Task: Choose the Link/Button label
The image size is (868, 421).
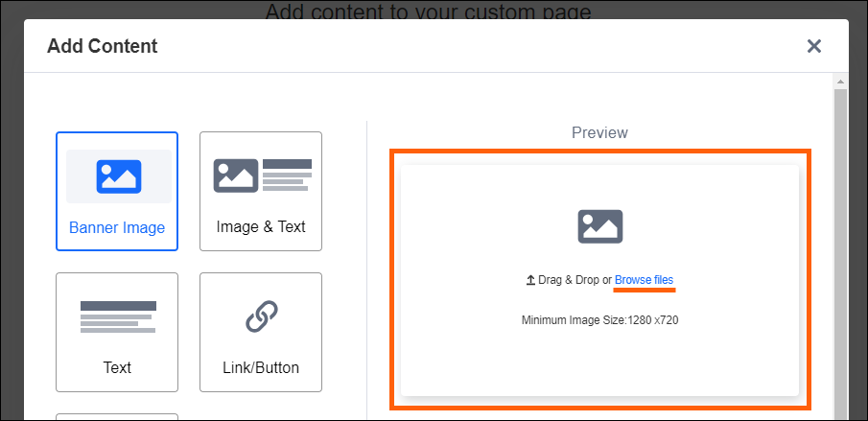Action: [261, 368]
